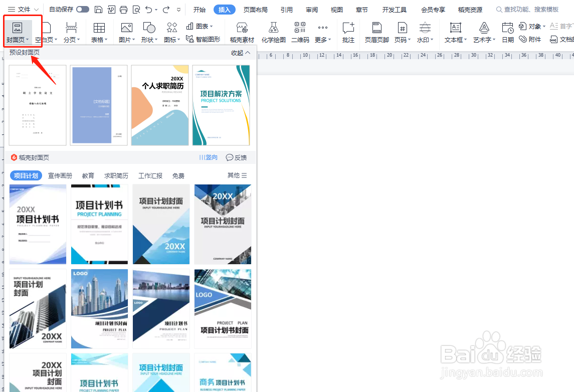The height and width of the screenshot is (392, 574).
Task: Click the save icon in quick access bar
Action: coord(98,10)
